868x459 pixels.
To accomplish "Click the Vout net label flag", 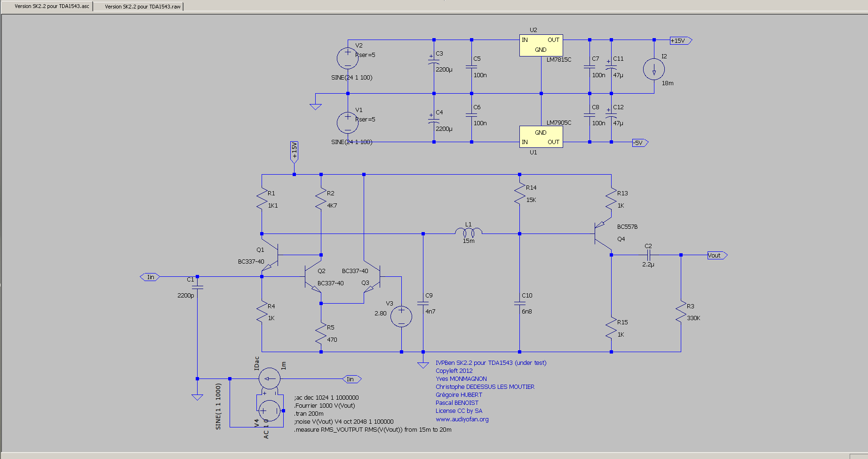I will click(x=717, y=255).
